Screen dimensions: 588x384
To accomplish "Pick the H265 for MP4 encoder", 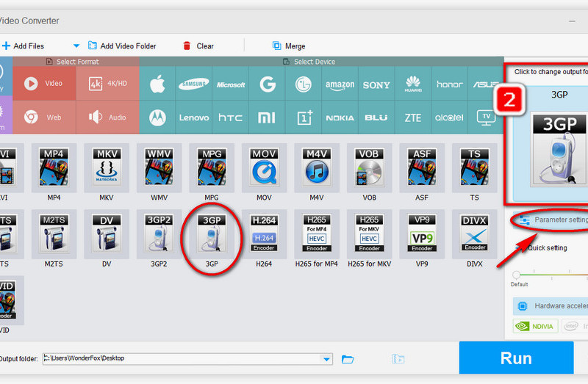I will click(317, 233).
